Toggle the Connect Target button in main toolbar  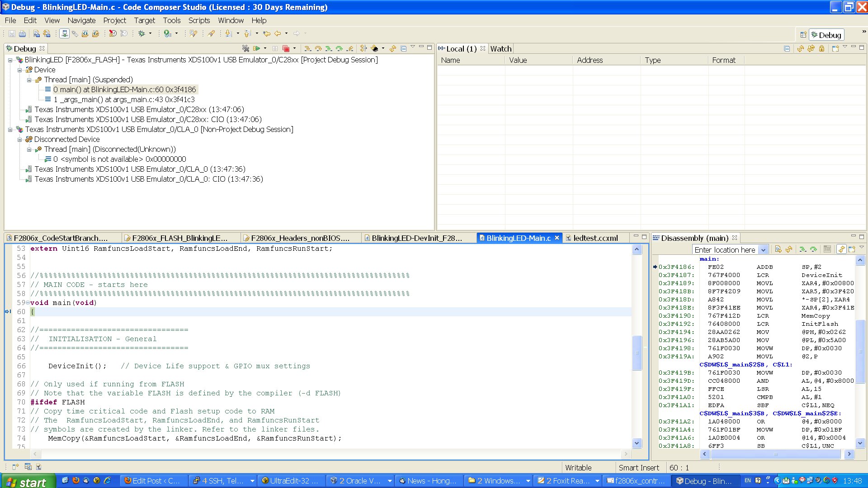coord(64,33)
